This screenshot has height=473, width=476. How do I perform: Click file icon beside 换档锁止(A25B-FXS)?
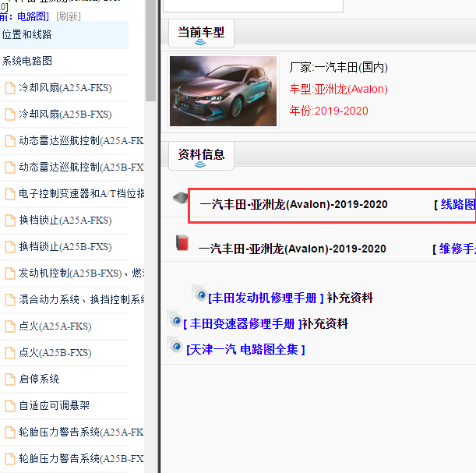[10, 247]
